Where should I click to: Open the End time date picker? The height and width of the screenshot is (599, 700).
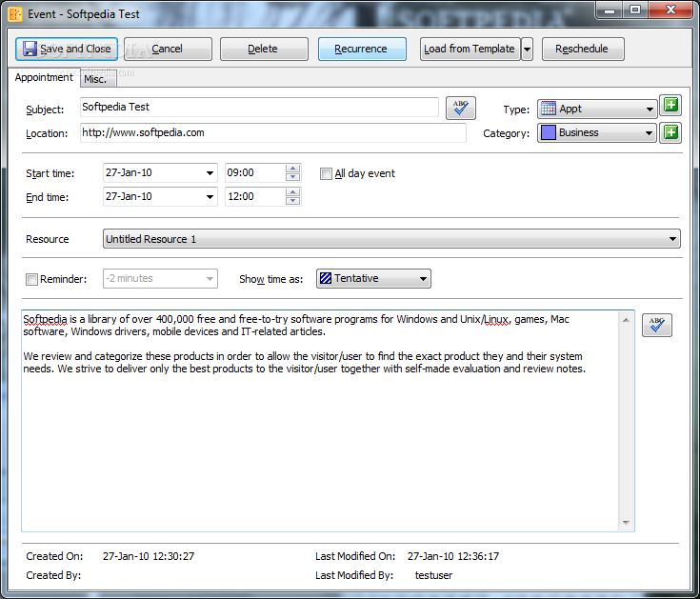pyautogui.click(x=210, y=197)
